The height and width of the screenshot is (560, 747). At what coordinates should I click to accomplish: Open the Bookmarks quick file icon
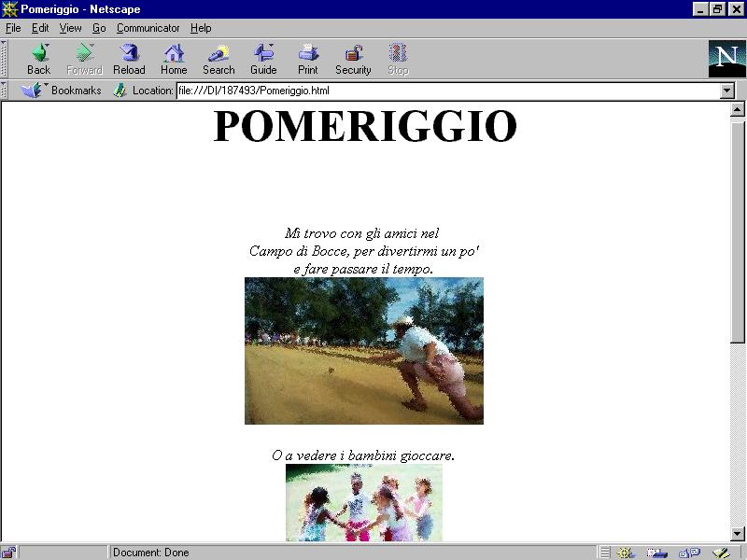pos(33,90)
